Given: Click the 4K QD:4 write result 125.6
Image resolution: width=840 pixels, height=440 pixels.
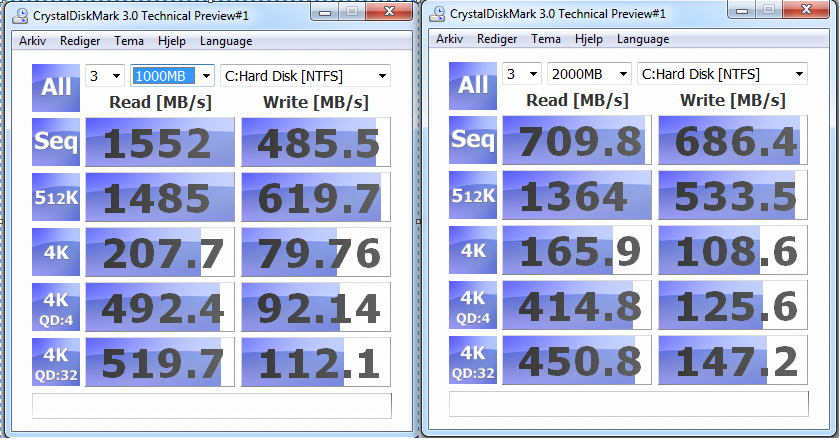Looking at the screenshot, I should tap(733, 305).
